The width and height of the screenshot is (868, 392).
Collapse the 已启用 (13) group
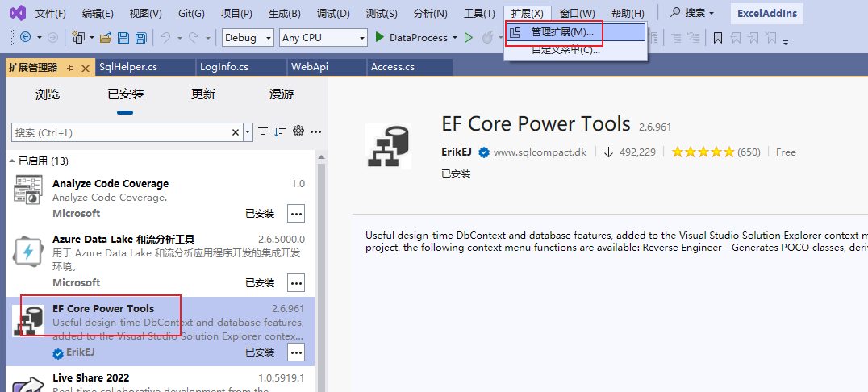click(12, 161)
